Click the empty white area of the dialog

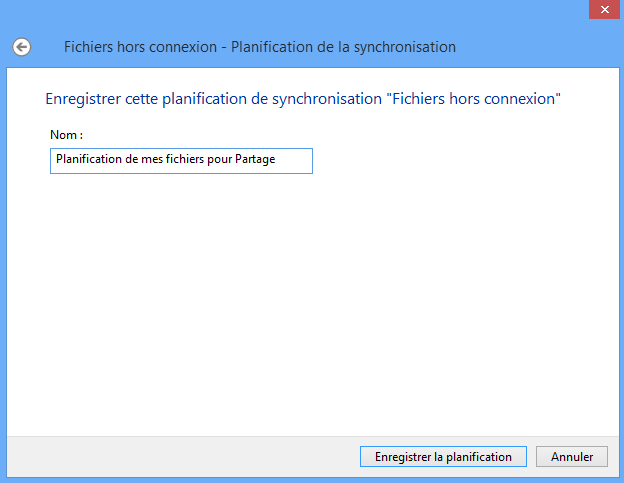click(x=310, y=300)
